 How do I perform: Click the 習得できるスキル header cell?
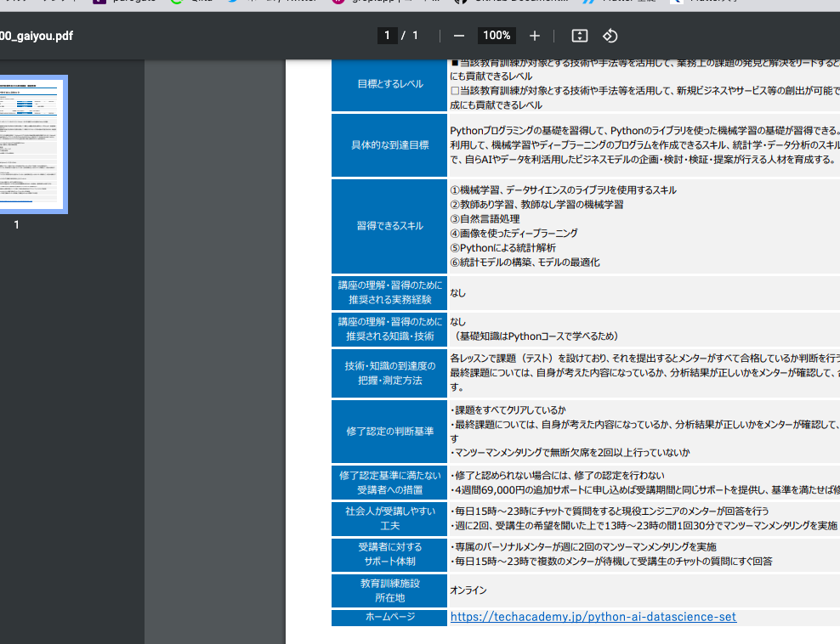click(389, 226)
